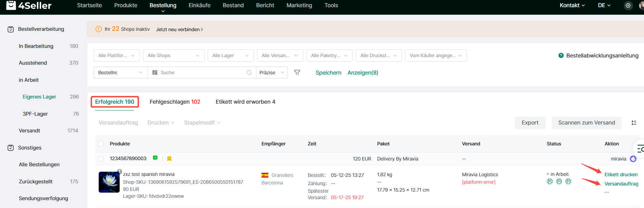The image size is (644, 208).
Task: Click the Scannen zum Versand button
Action: [586, 123]
